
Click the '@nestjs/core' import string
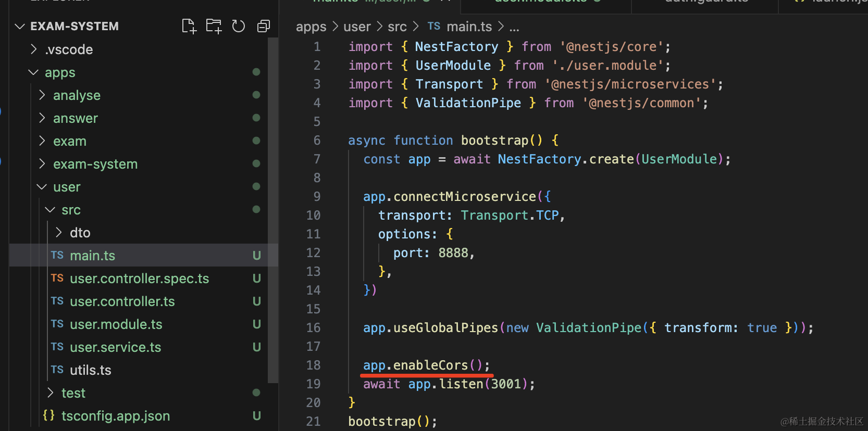click(612, 47)
